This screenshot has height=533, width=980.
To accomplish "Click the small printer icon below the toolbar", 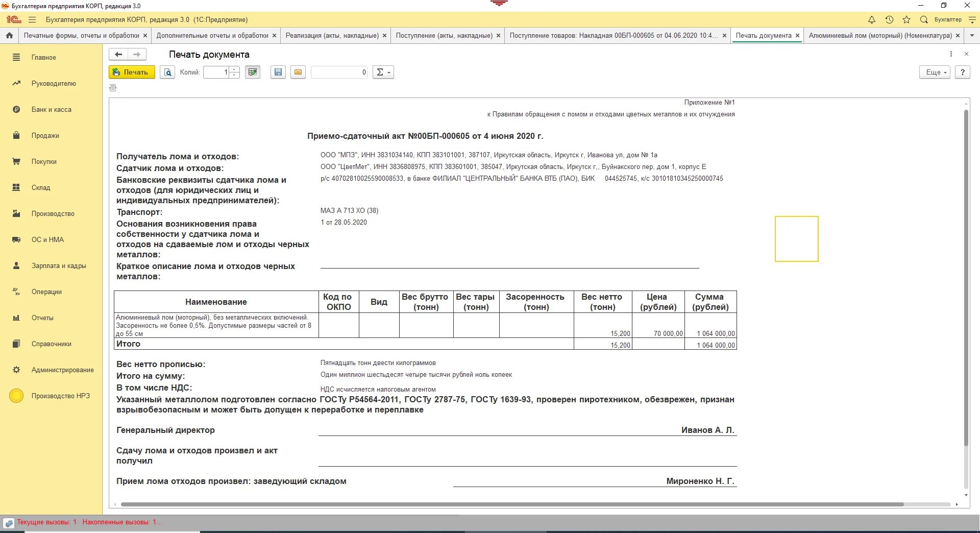I will (113, 88).
